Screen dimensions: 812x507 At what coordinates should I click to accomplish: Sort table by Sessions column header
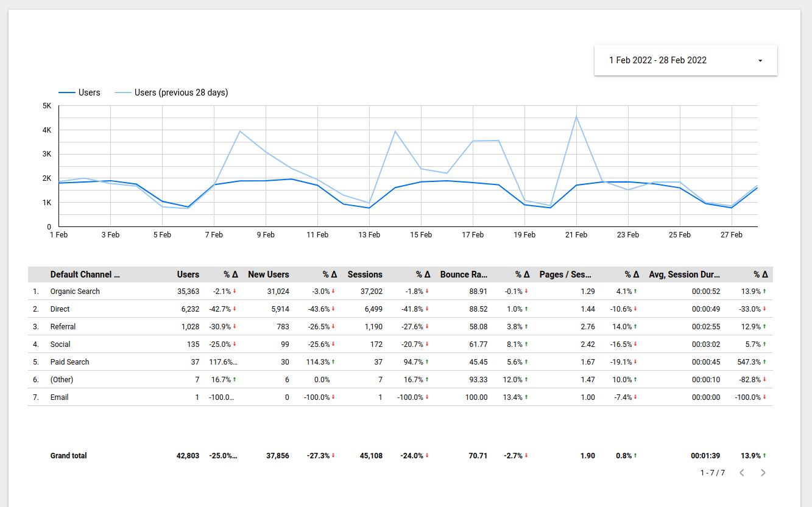click(365, 274)
